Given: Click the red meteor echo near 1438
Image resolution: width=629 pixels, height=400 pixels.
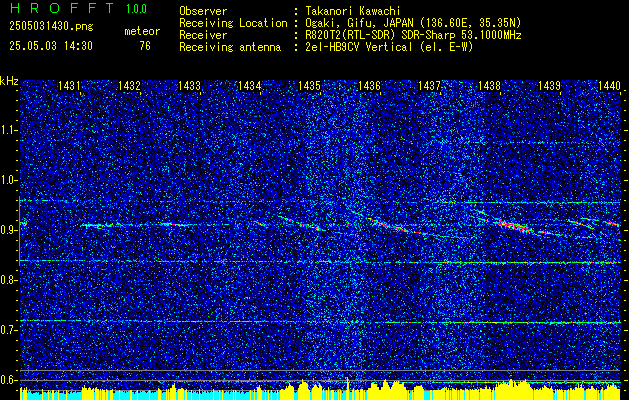Looking at the screenshot, I should pyautogui.click(x=511, y=225).
